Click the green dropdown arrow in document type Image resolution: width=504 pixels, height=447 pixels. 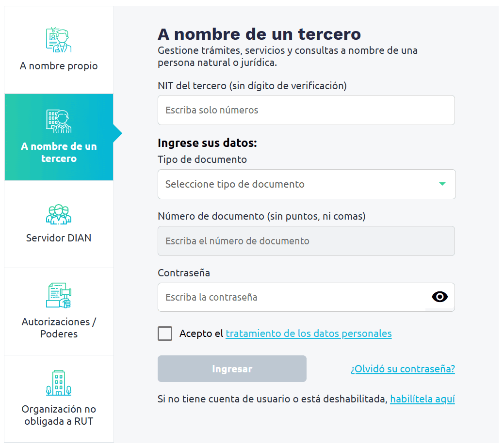tap(442, 184)
